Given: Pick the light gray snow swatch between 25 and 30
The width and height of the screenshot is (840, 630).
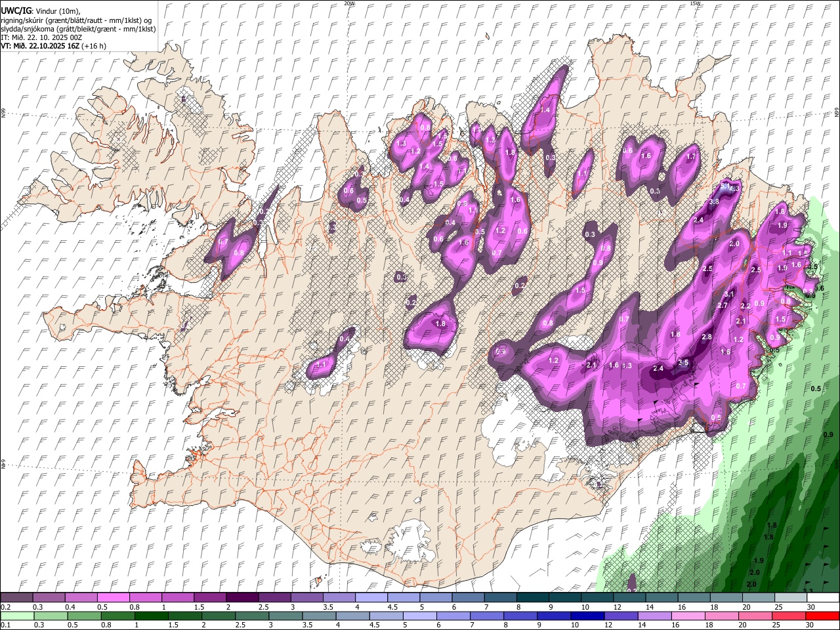Looking at the screenshot, I should (791, 597).
